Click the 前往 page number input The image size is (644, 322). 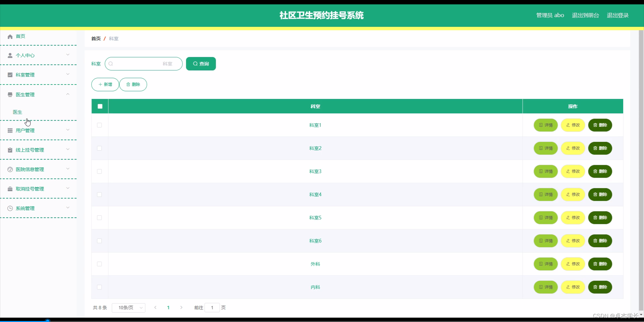212,308
